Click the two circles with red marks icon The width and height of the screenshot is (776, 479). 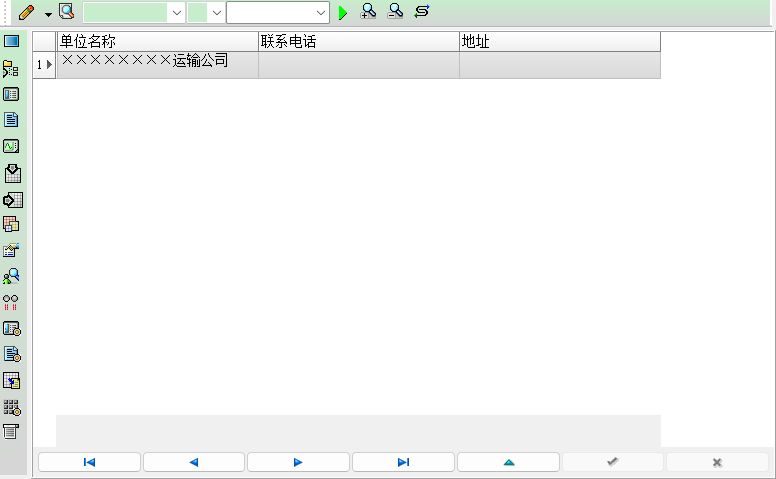point(10,302)
